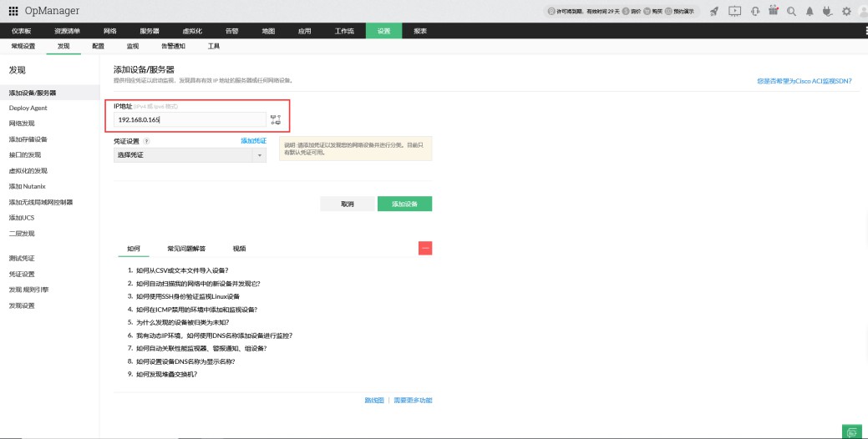
Task: Click the rocket quick-start icon
Action: tap(714, 11)
